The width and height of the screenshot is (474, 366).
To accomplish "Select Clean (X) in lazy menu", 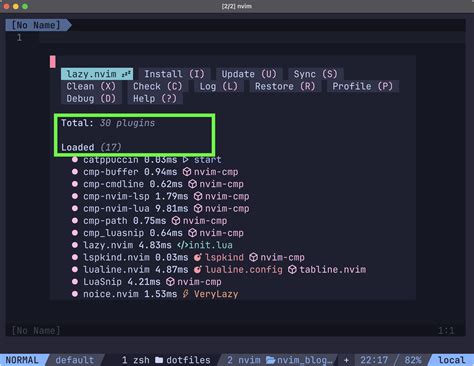I will [x=91, y=86].
